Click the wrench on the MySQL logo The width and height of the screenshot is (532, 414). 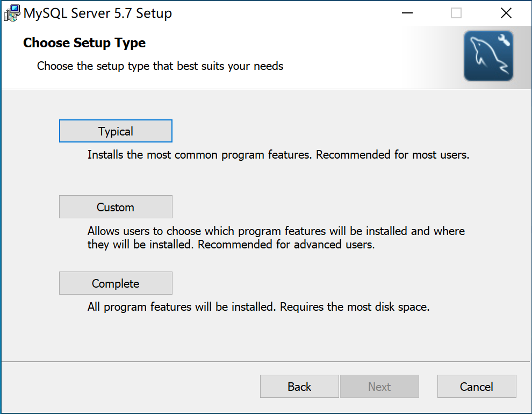504,41
